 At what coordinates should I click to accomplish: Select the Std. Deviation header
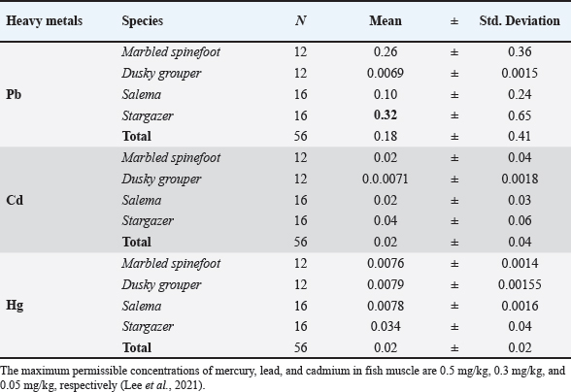click(x=520, y=20)
